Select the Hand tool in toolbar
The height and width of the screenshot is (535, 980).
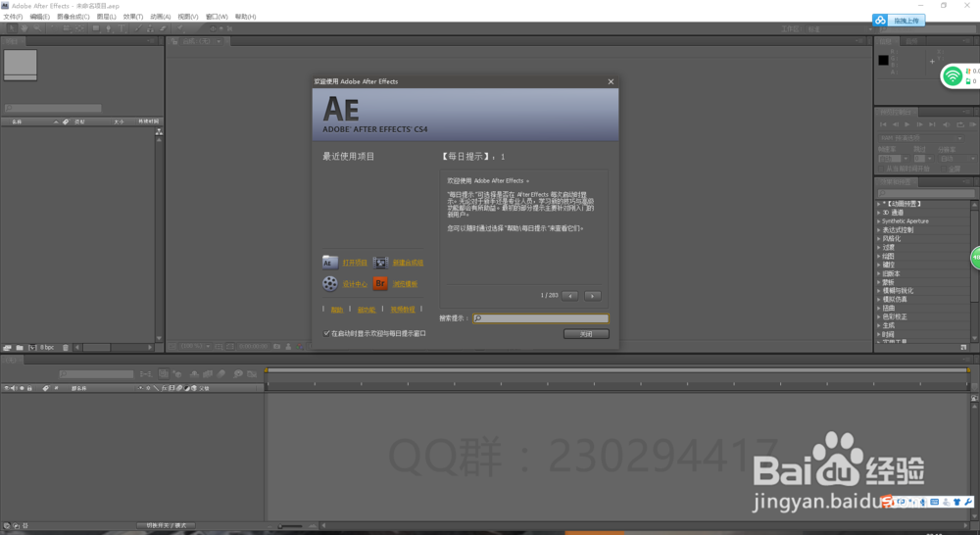[x=24, y=28]
